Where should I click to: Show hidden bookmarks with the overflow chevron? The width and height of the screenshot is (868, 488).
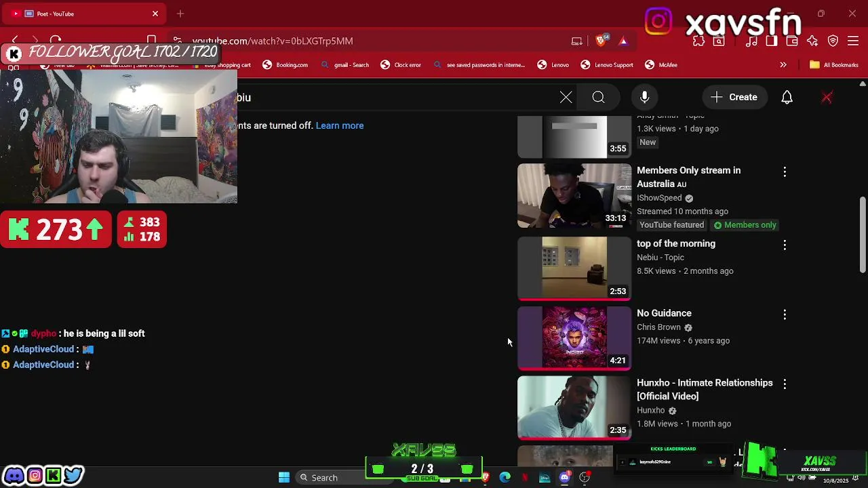(x=783, y=65)
